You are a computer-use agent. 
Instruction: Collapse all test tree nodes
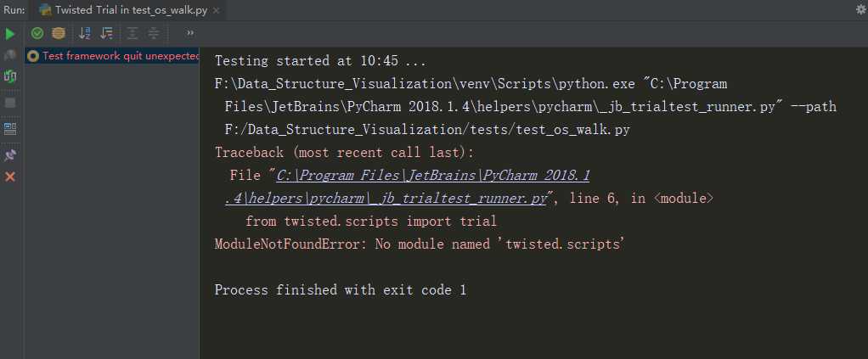(154, 33)
